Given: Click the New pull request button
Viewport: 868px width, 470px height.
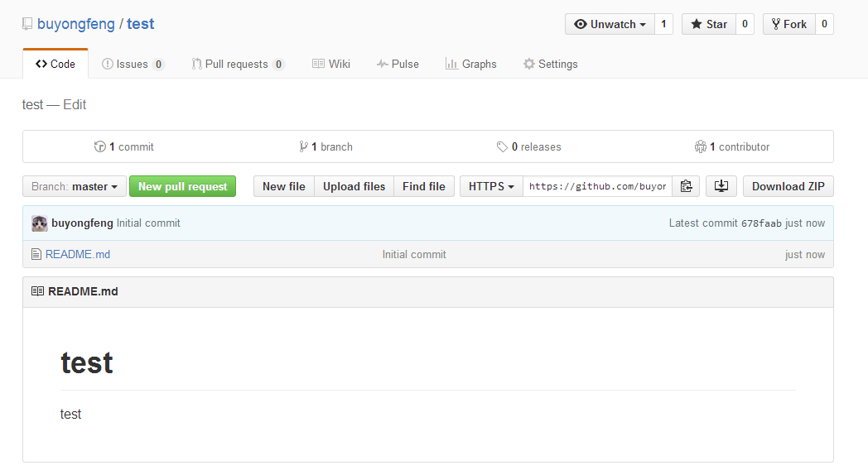Looking at the screenshot, I should 182,186.
